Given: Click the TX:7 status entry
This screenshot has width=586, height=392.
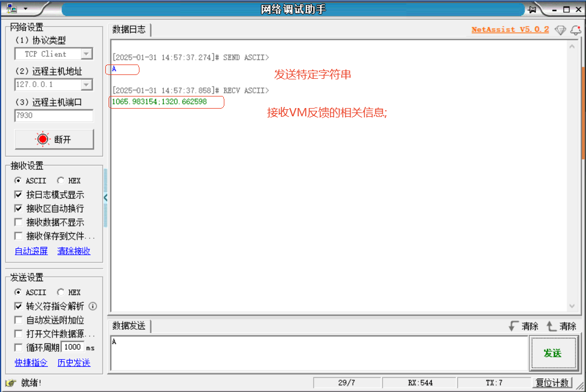Looking at the screenshot, I should tap(494, 383).
